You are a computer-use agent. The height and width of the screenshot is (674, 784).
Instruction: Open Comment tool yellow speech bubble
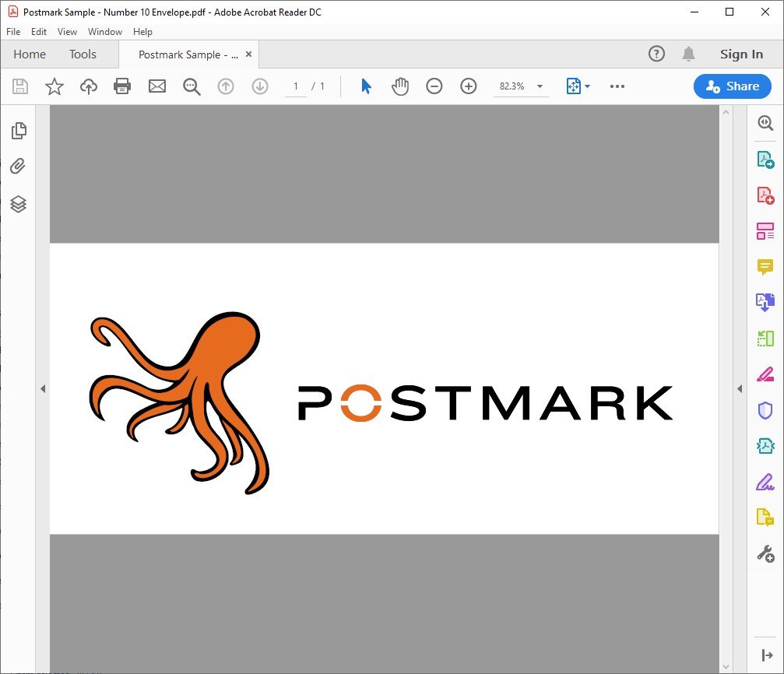coord(765,267)
